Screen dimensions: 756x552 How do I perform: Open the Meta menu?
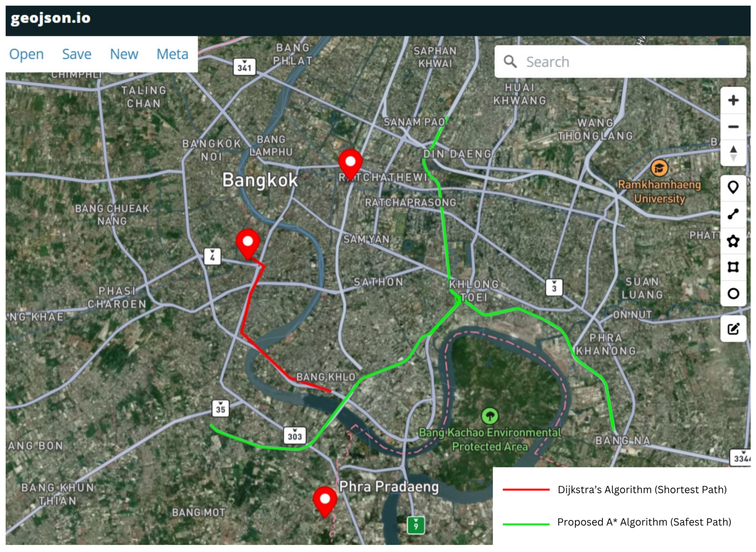tap(173, 54)
